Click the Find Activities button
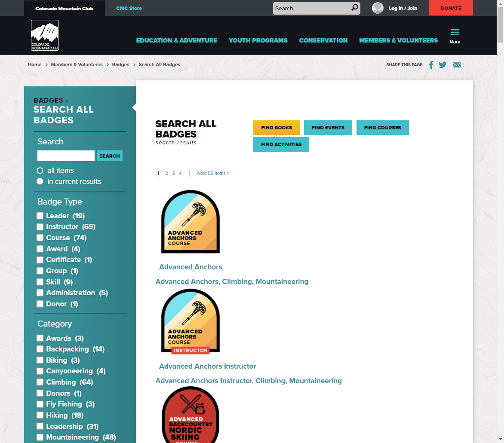 click(x=281, y=144)
